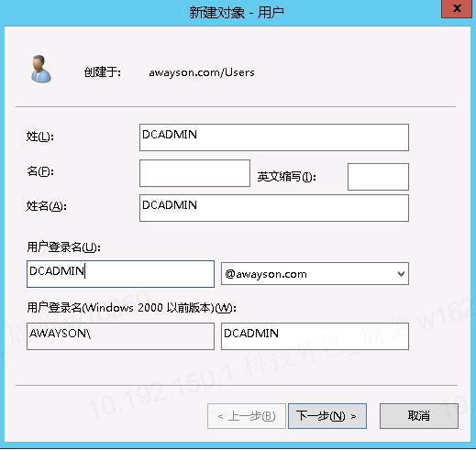Click the 下一步(N) next button
Image resolution: width=476 pixels, height=450 pixels.
[x=327, y=416]
